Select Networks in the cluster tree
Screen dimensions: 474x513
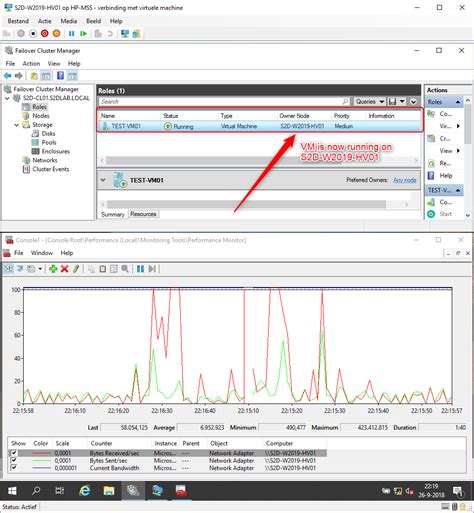coord(45,160)
